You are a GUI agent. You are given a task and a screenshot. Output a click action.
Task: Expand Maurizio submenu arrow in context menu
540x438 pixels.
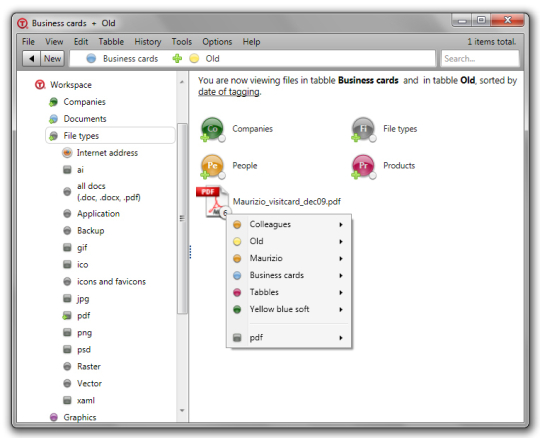(341, 259)
